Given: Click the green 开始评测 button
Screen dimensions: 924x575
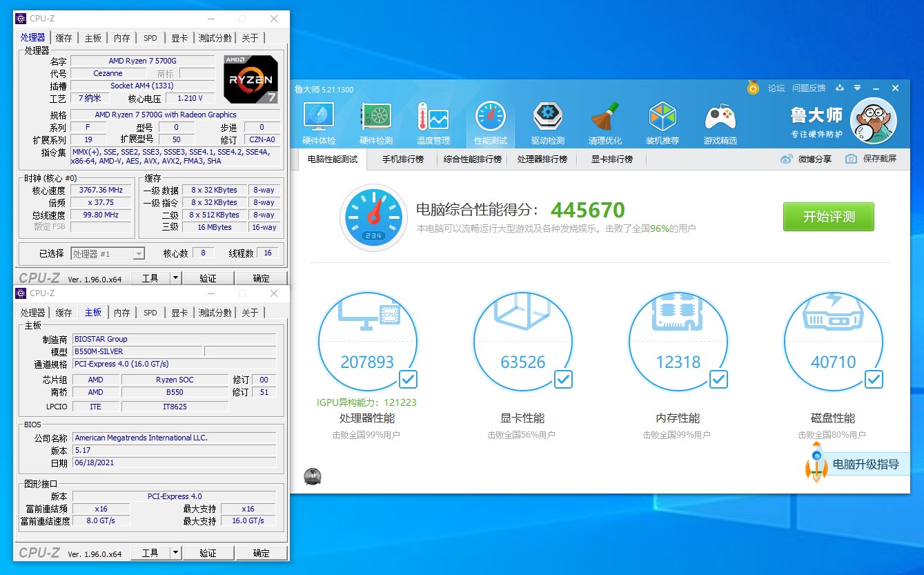Looking at the screenshot, I should [829, 217].
